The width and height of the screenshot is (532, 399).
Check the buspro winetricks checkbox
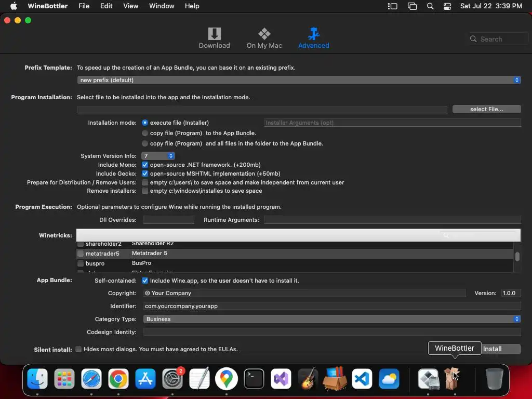click(x=81, y=263)
